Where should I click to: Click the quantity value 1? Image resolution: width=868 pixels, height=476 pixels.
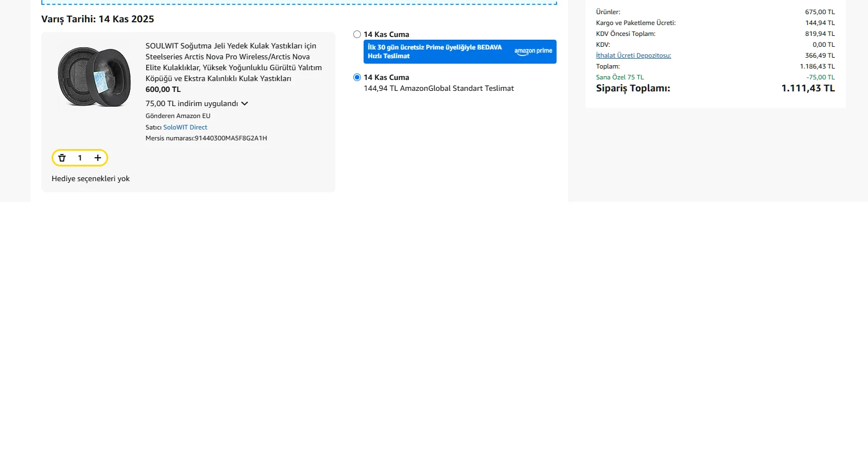coord(80,158)
